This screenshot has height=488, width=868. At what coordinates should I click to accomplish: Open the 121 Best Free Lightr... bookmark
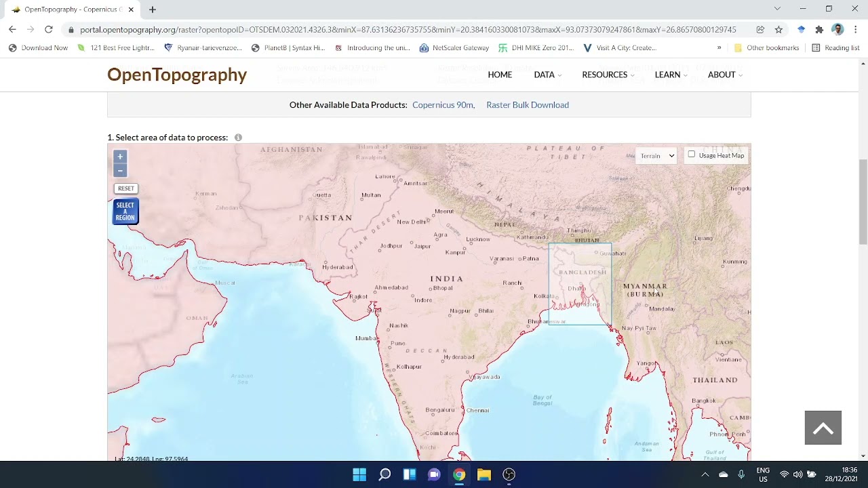[x=116, y=48]
